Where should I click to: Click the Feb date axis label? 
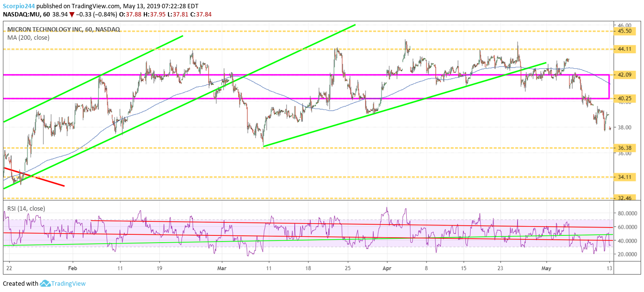[x=73, y=267]
